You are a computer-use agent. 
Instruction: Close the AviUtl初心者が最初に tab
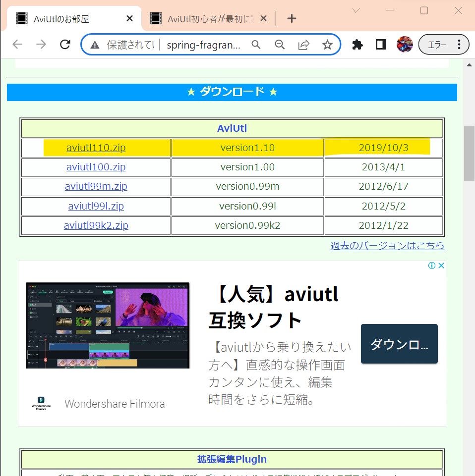pos(263,19)
